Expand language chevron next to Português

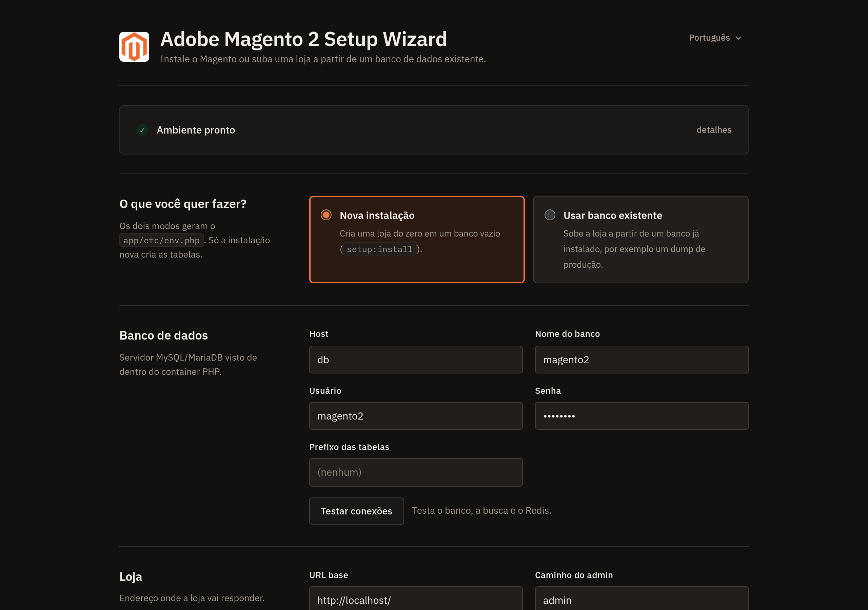738,38
